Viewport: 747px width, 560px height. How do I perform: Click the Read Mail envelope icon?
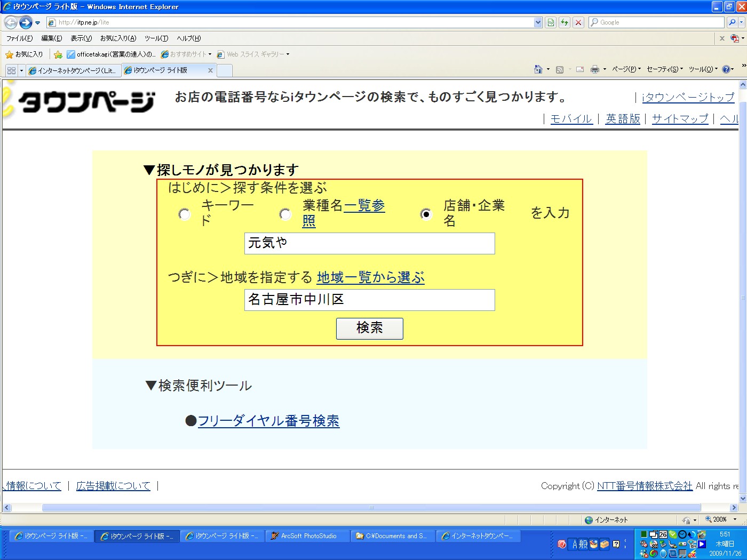pyautogui.click(x=580, y=69)
